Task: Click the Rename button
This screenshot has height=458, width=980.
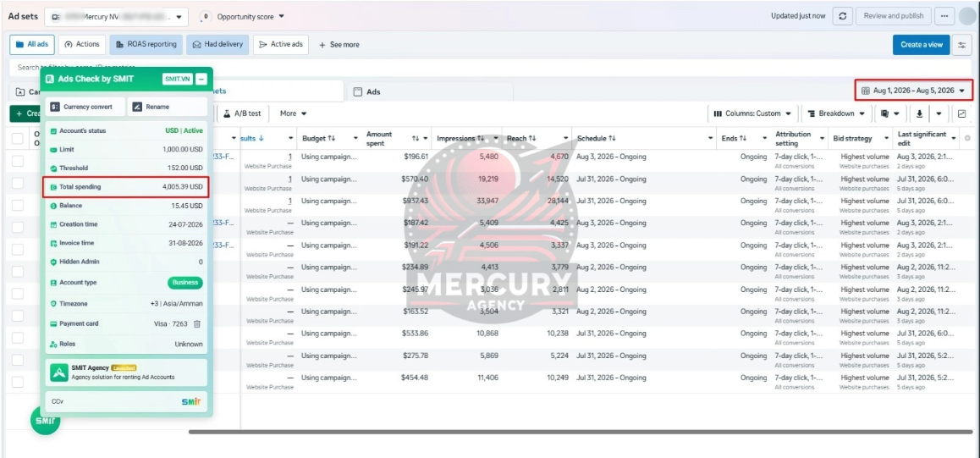Action: [x=168, y=107]
